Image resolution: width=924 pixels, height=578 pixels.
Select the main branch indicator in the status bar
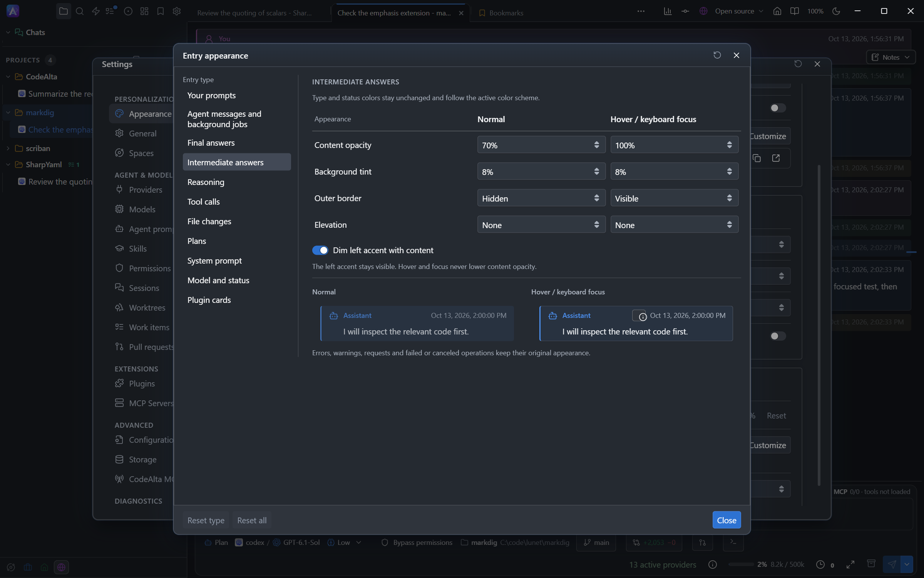[x=596, y=543]
